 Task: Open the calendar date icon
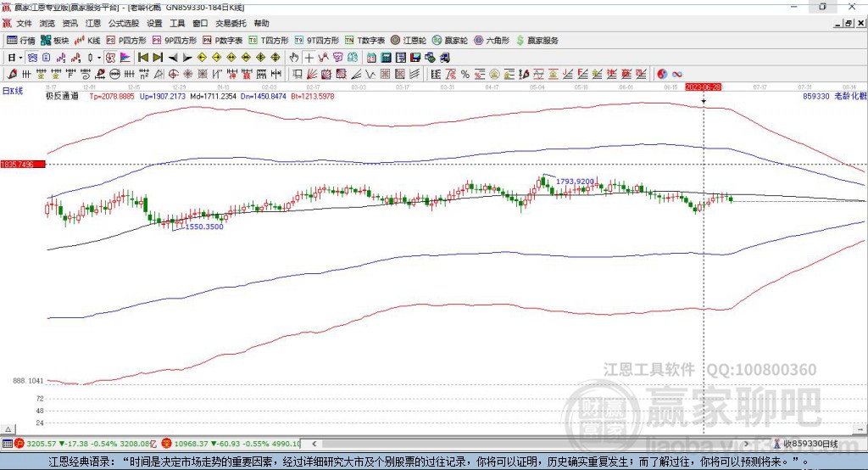click(x=371, y=58)
